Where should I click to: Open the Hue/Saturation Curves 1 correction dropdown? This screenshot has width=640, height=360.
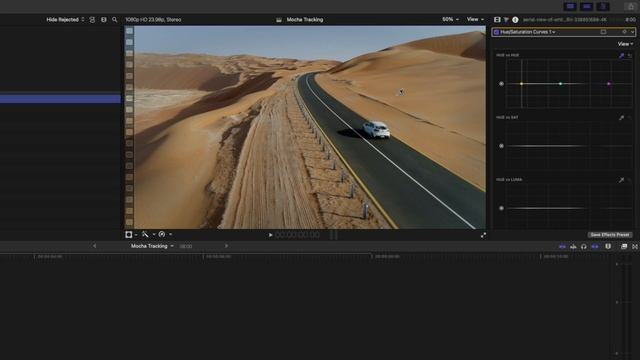coord(528,32)
